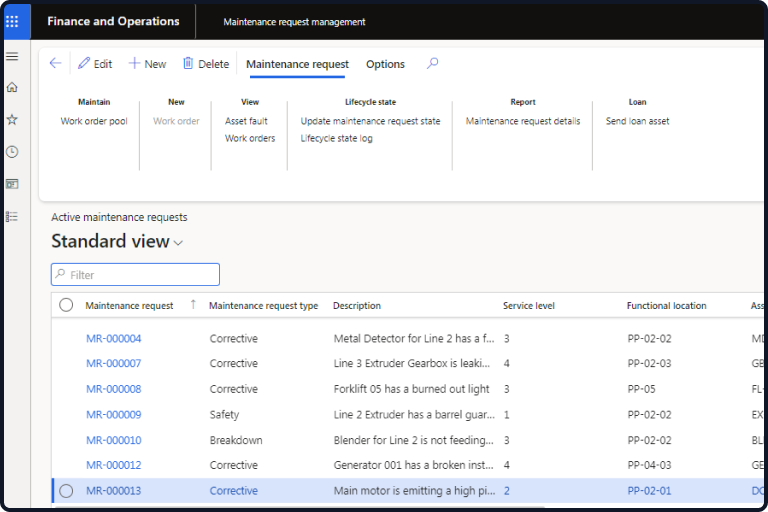Open maintenance request MR-000010
Image resolution: width=768 pixels, height=512 pixels.
click(x=114, y=440)
